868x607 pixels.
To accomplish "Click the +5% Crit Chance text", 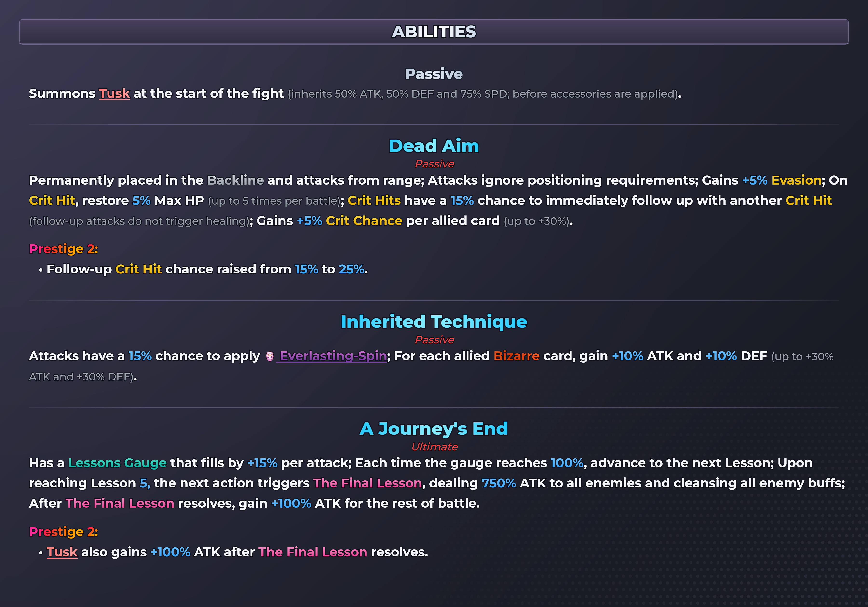I will click(349, 220).
